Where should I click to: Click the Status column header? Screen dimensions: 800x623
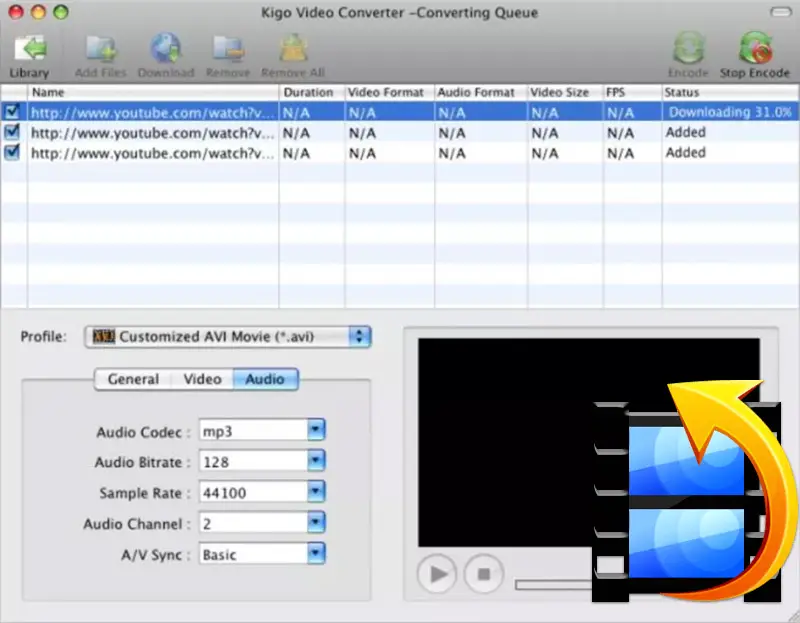click(731, 92)
